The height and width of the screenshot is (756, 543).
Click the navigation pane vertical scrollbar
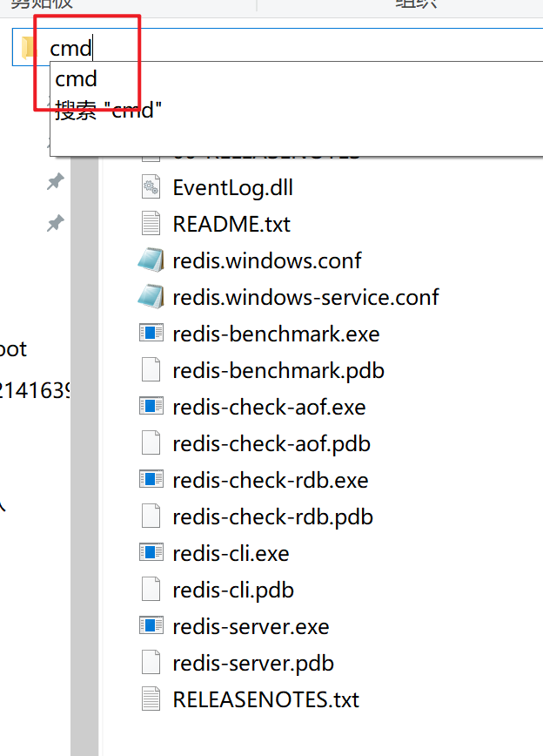[x=84, y=456]
